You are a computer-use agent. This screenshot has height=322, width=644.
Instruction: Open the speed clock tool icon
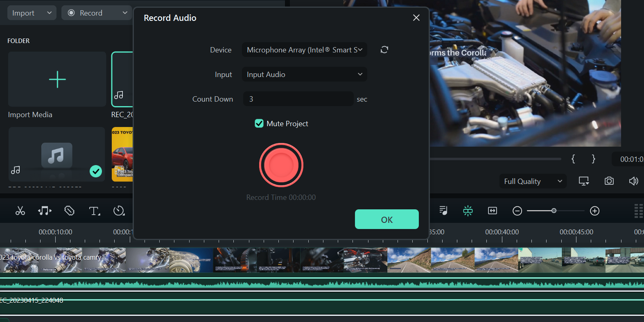pyautogui.click(x=119, y=211)
